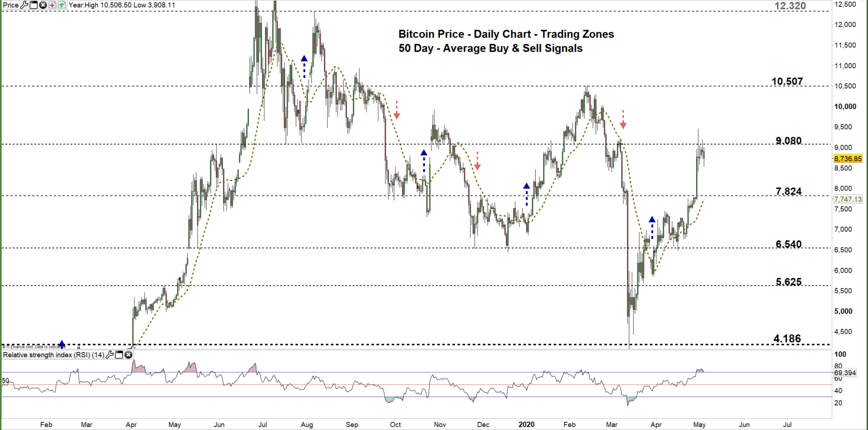The height and width of the screenshot is (430, 868).
Task: Click the 4.186 price level label
Action: click(x=787, y=338)
